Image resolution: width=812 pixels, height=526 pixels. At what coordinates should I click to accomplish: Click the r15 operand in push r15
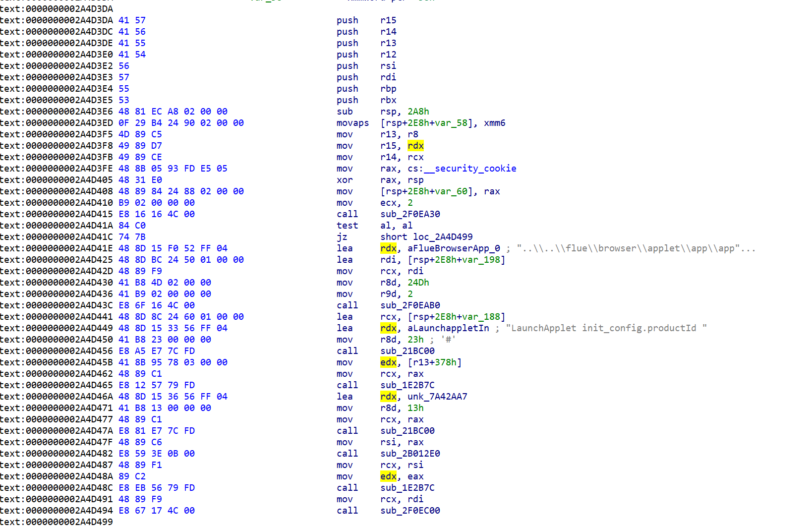point(388,20)
